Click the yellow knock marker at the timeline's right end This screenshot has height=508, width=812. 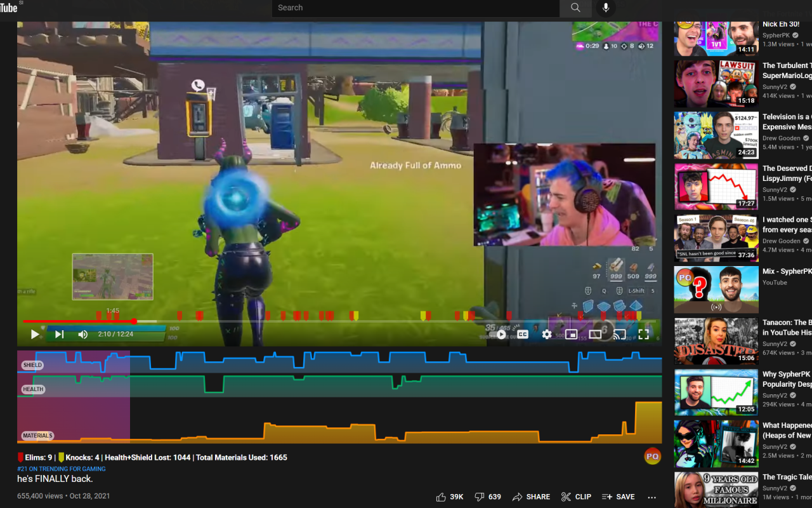638,315
